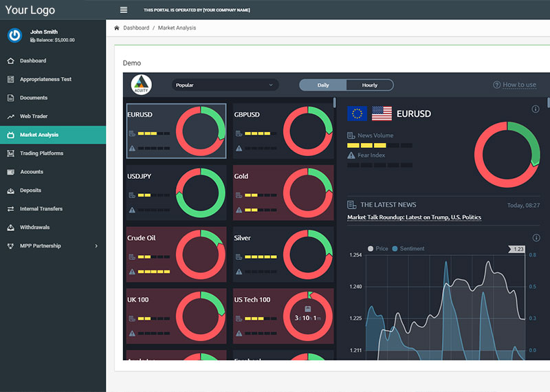Click the info icon above price chart
The height and width of the screenshot is (392, 550).
pos(536,238)
